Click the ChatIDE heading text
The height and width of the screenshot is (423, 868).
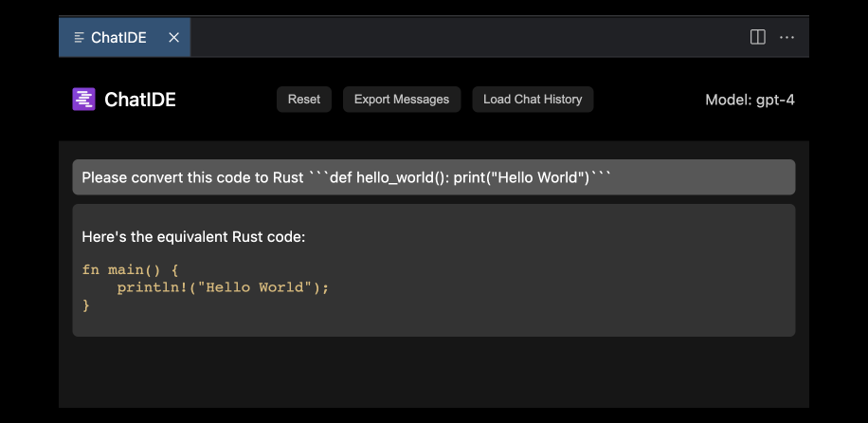coord(140,100)
